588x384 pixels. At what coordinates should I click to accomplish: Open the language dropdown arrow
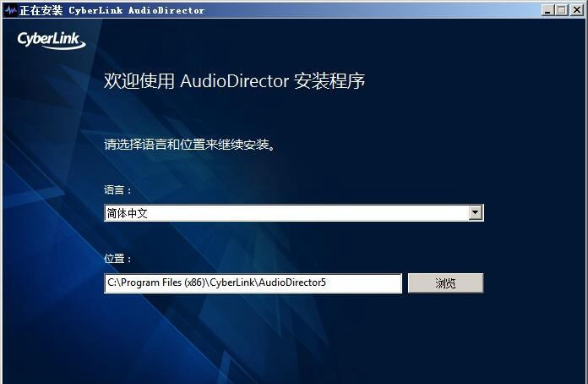(475, 213)
